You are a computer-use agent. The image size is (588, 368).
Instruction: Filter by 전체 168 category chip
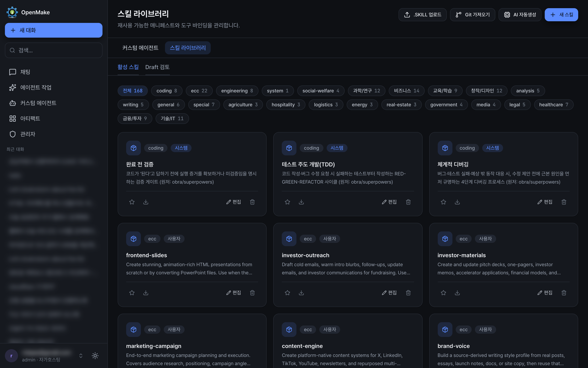coord(133,91)
